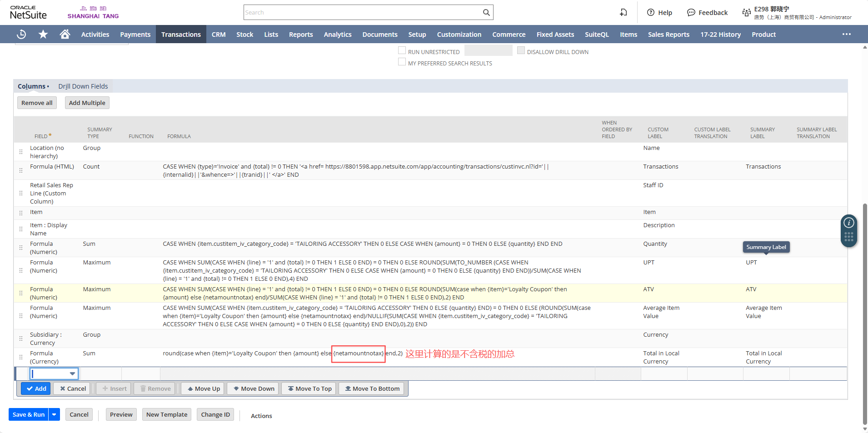Screen dimensions: 868x433
Task: Open the Sales Reports menu
Action: (668, 35)
